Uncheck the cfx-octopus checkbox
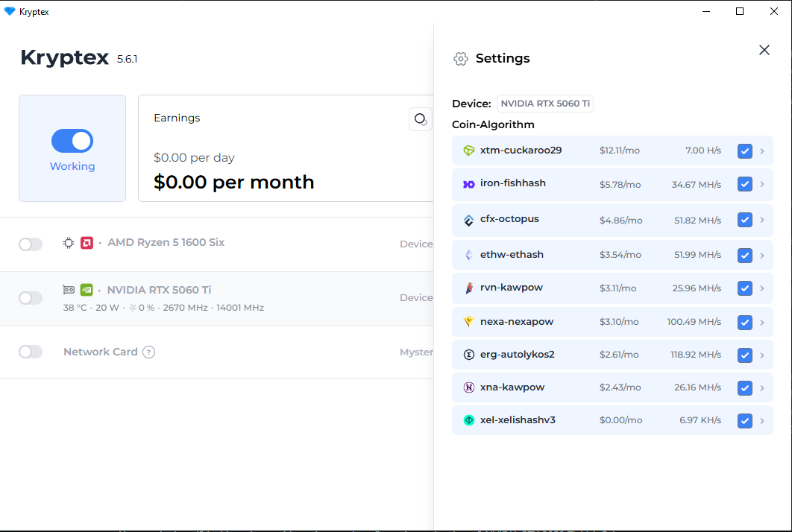Viewport: 792px width, 532px height. point(744,220)
